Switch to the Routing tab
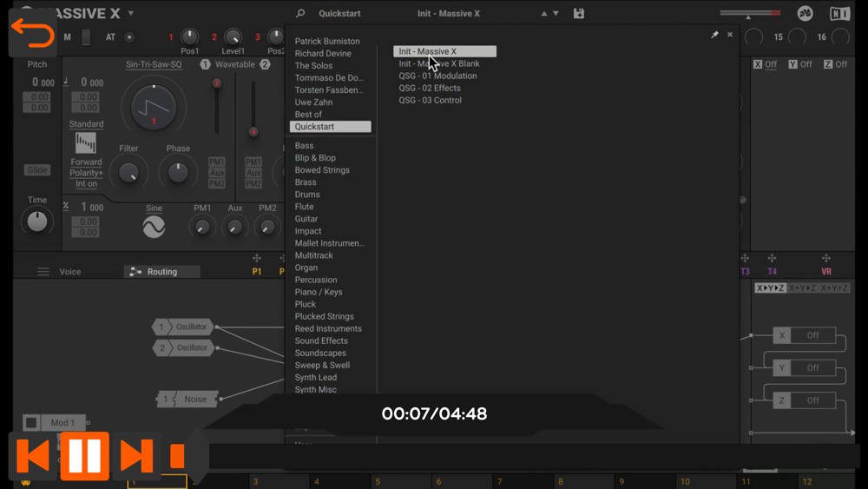The width and height of the screenshot is (868, 489). point(161,271)
